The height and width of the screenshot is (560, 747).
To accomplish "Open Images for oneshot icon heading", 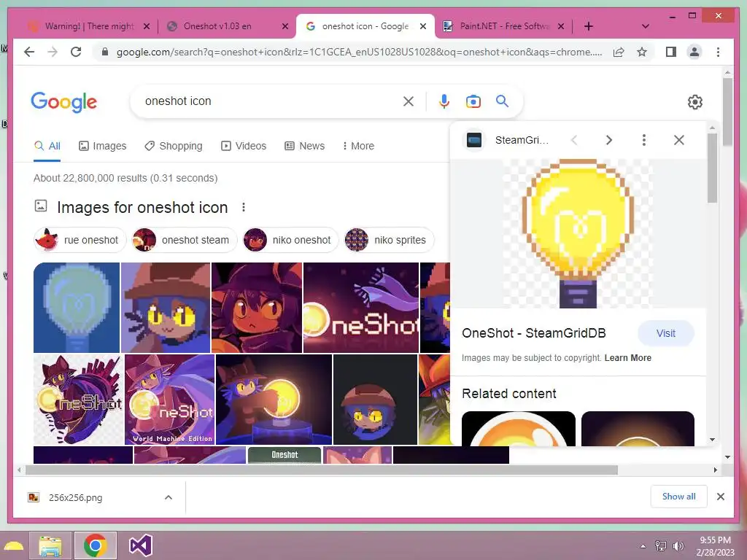I will pyautogui.click(x=142, y=207).
